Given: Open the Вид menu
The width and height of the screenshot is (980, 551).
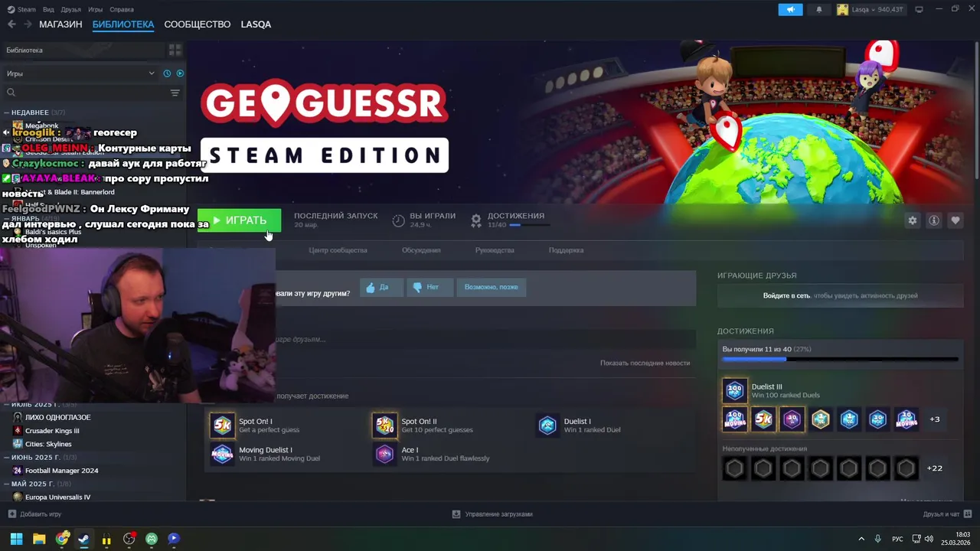Looking at the screenshot, I should 48,9.
